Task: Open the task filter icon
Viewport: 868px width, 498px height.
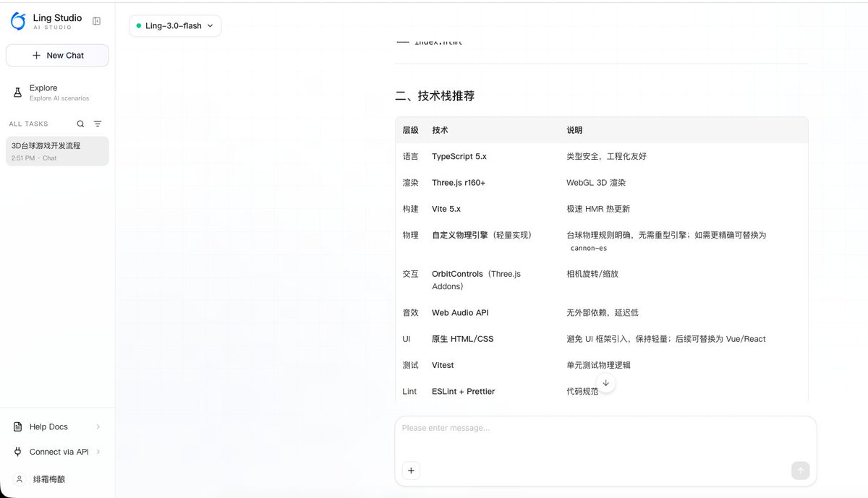Action: (98, 124)
